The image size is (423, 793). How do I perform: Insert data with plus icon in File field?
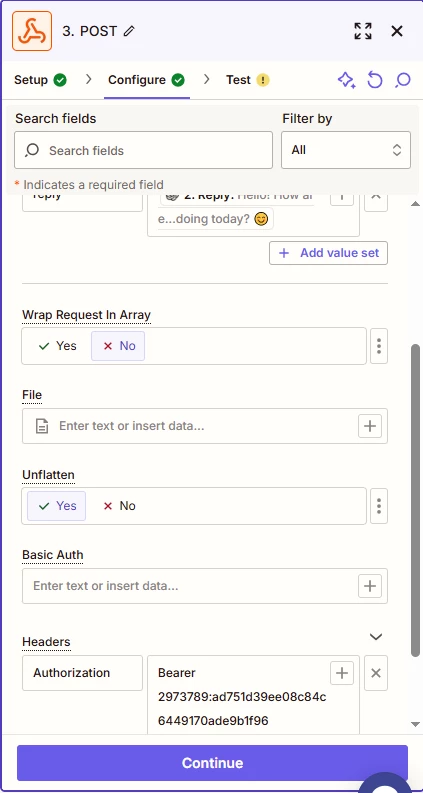370,426
